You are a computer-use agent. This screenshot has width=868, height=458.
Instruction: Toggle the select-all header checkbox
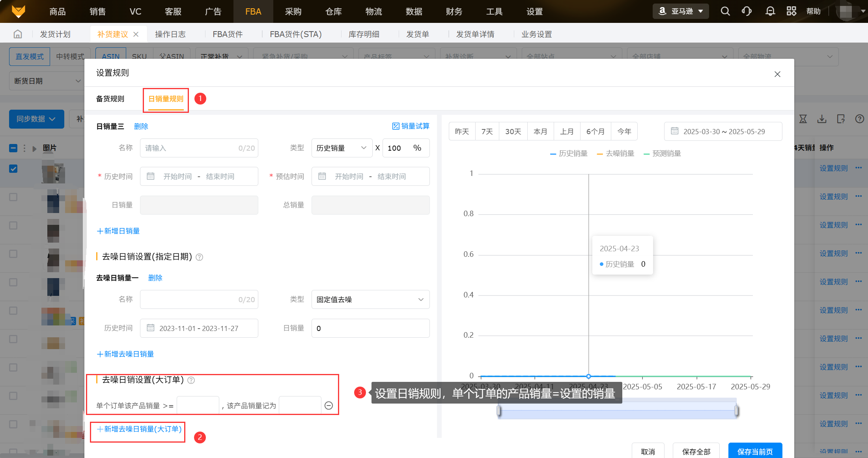pyautogui.click(x=13, y=148)
